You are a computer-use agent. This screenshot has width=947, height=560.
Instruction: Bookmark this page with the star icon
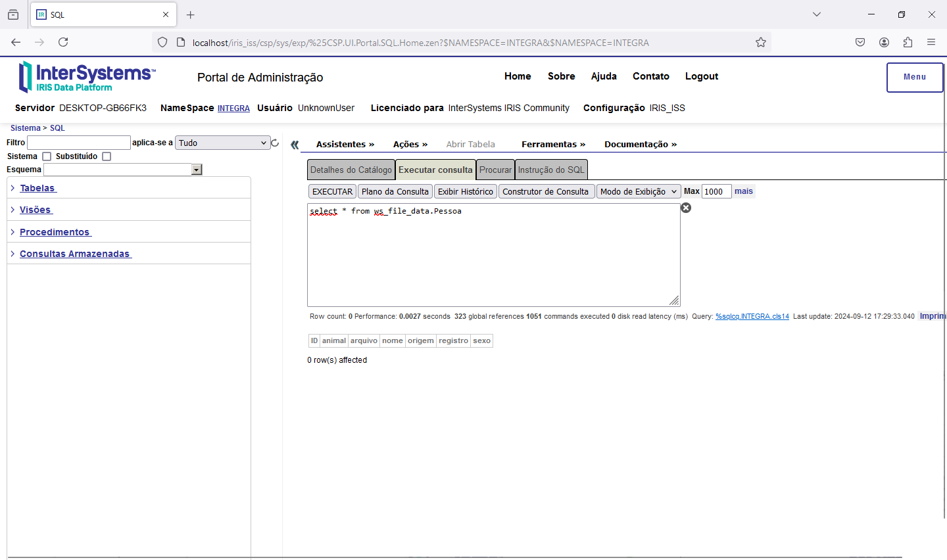[761, 43]
